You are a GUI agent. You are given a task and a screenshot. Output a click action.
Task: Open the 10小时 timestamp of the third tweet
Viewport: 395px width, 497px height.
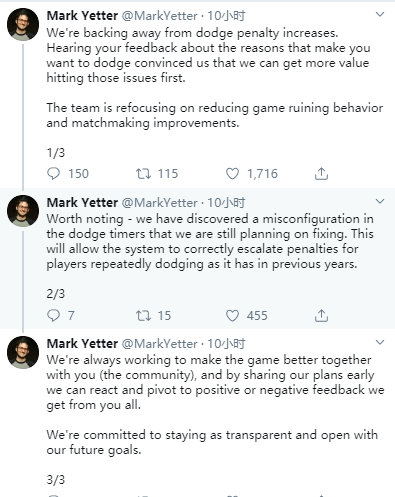226,344
